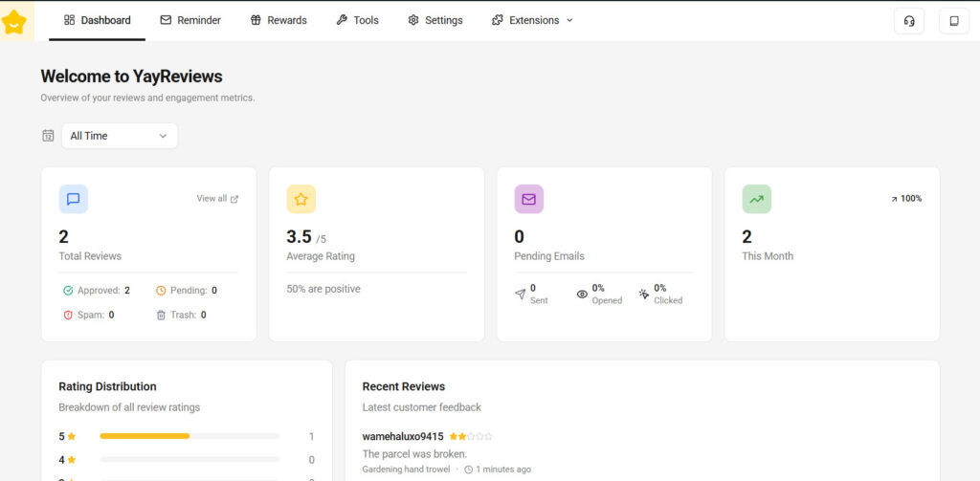Click the clock icon beside 1 minutes ago
The image size is (980, 481).
(469, 470)
